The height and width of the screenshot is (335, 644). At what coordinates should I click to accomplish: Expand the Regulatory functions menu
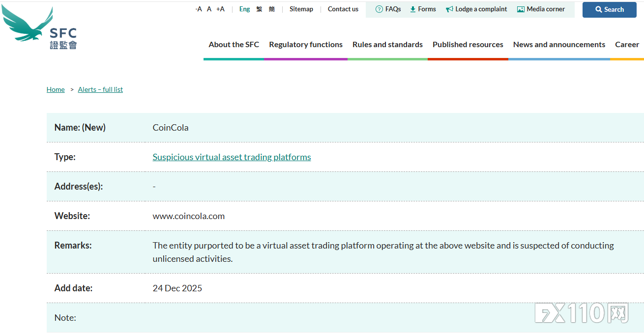click(306, 45)
